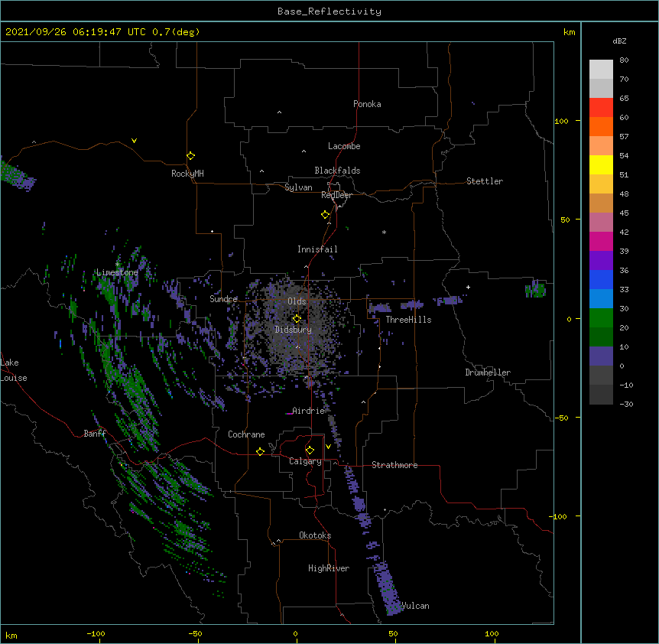Click the Calgary label
This screenshot has height=644, width=659.
[x=305, y=461]
